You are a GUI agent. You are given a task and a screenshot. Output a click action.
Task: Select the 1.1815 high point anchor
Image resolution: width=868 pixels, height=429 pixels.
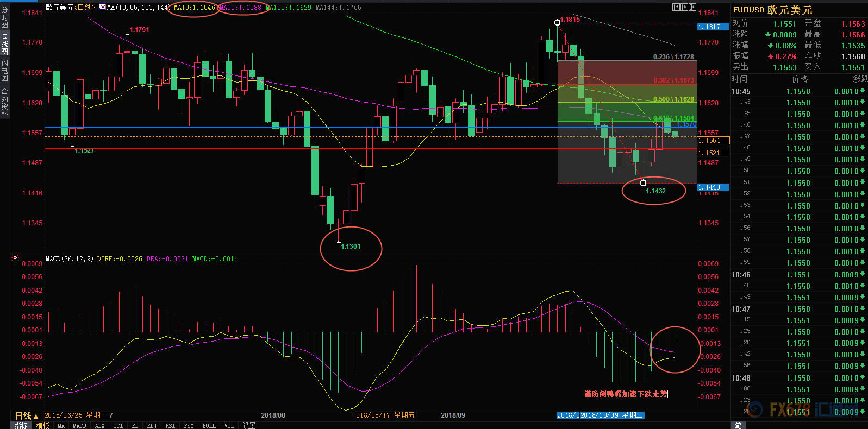click(x=557, y=22)
